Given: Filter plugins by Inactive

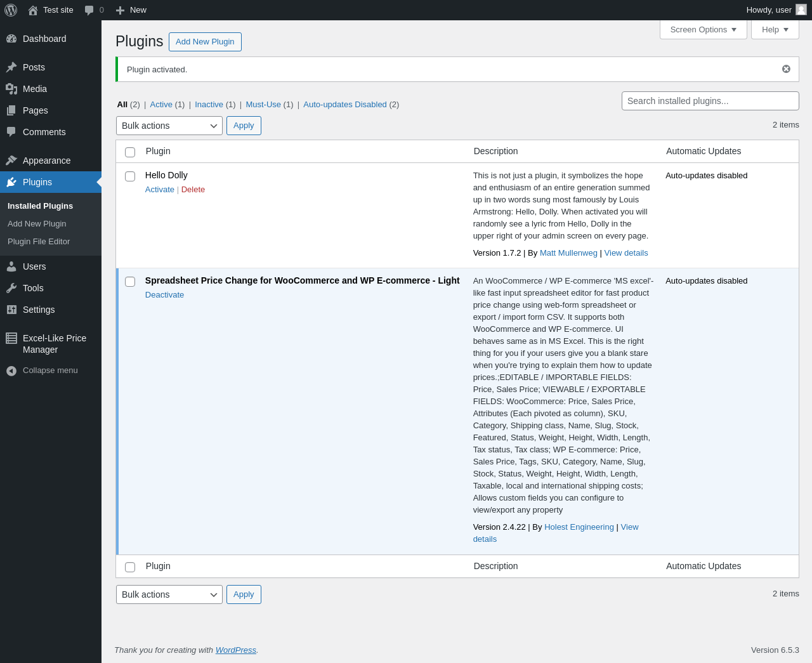Looking at the screenshot, I should point(209,105).
